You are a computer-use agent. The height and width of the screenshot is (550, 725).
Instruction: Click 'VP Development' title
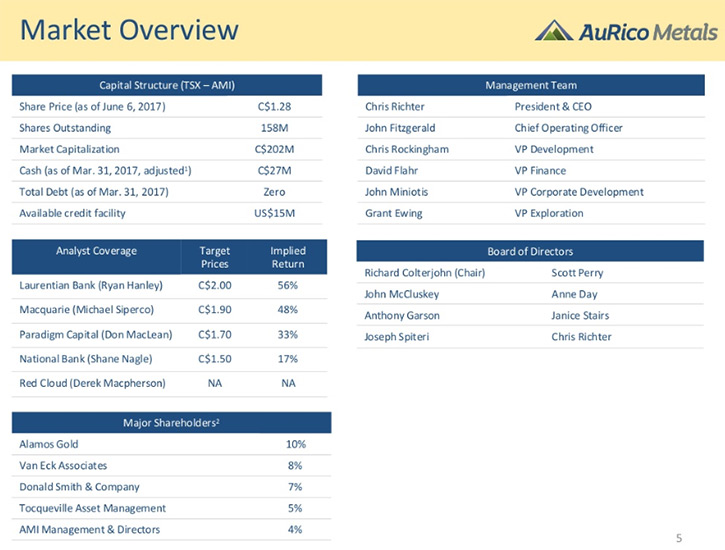[x=554, y=149]
